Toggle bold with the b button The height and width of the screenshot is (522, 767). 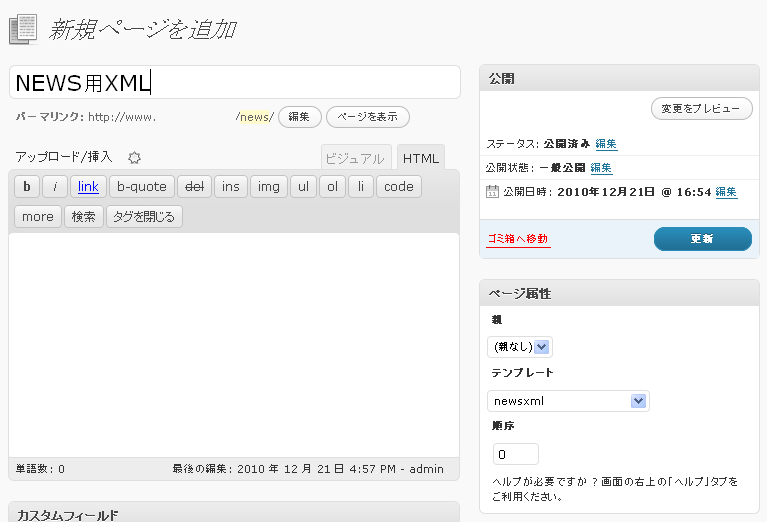(x=27, y=186)
